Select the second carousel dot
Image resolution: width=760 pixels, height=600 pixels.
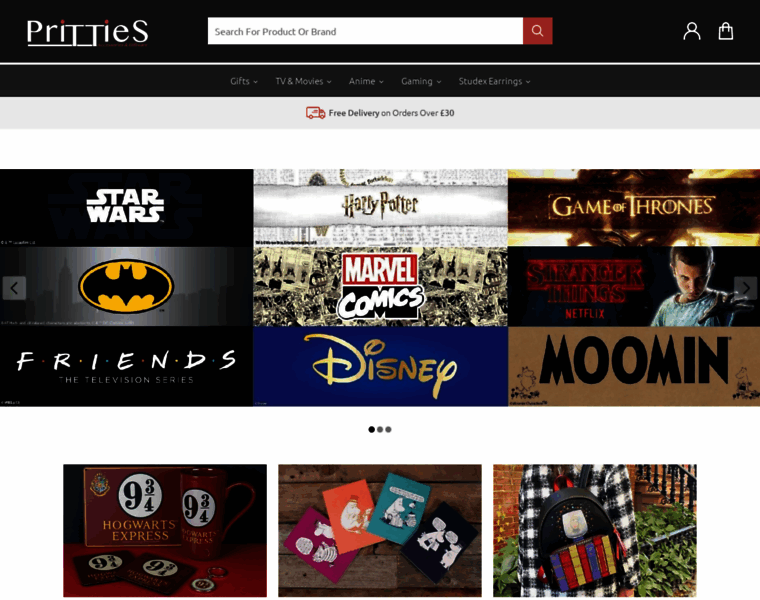pyautogui.click(x=380, y=429)
